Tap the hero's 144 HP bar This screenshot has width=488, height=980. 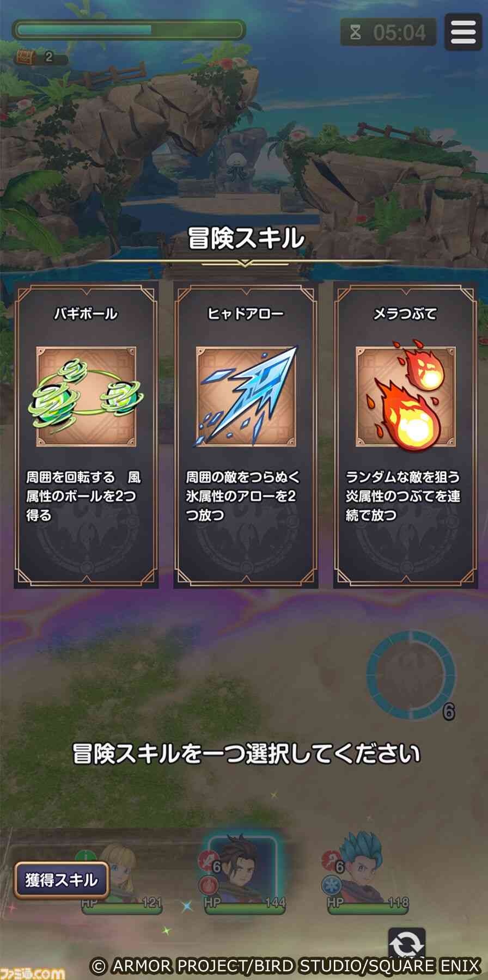244,906
